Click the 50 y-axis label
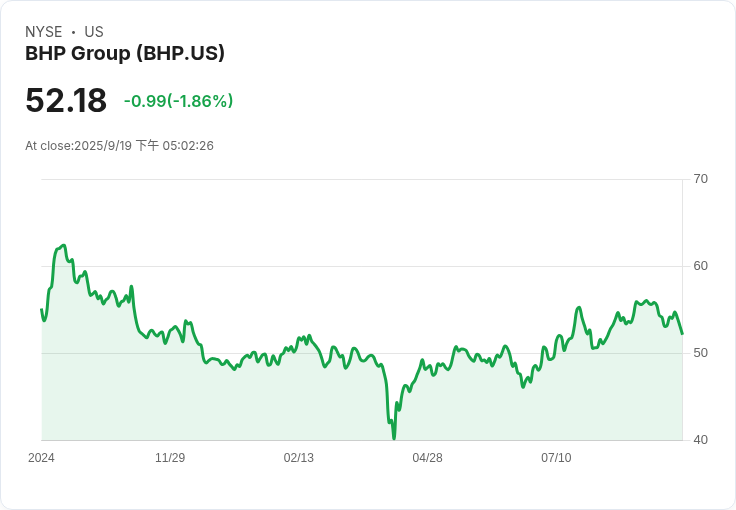Screen dimensions: 736x510 701,353
